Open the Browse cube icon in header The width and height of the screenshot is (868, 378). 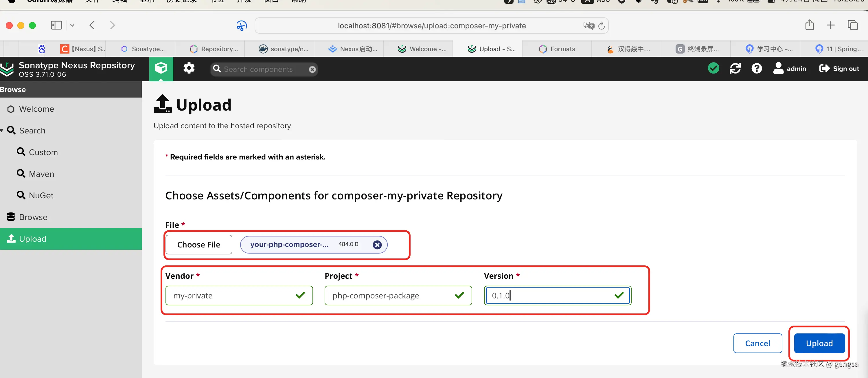click(x=161, y=69)
